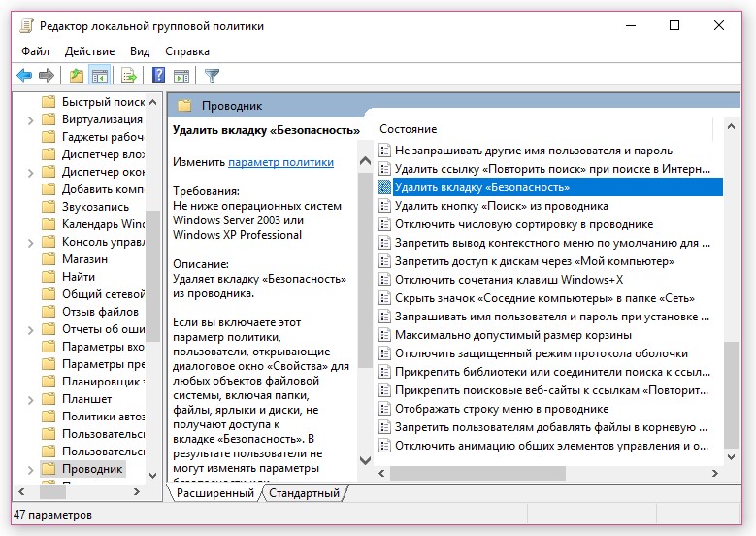Click the tree pane scroll-down arrow
Viewport: 756px width, 536px height.
152,475
